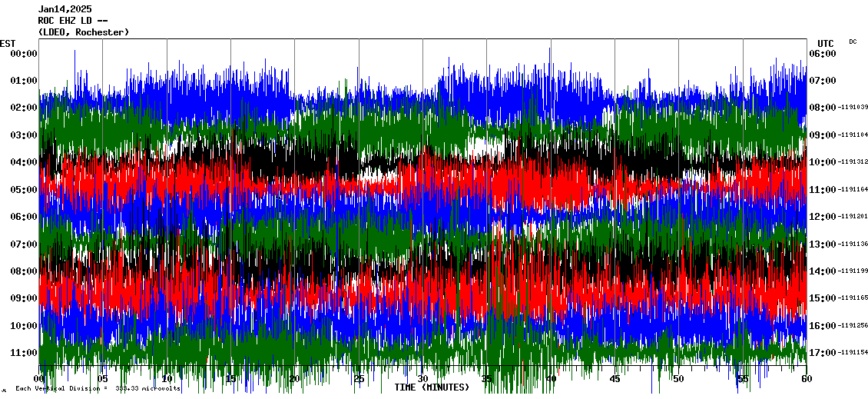This screenshot has height=399, width=868.
Task: Click the TIME (MINUTES) axis title
Action: pos(432,387)
